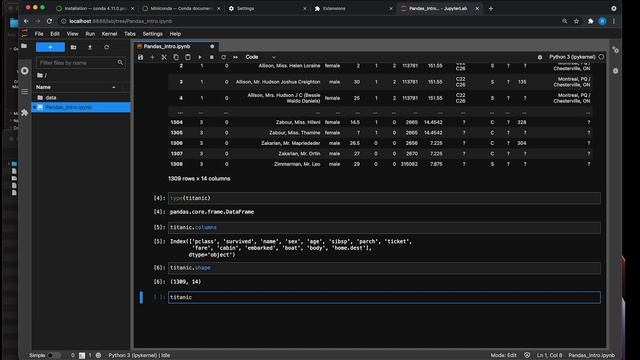Viewport: 640px width, 360px height.
Task: Open the Kernel menu
Action: click(109, 34)
